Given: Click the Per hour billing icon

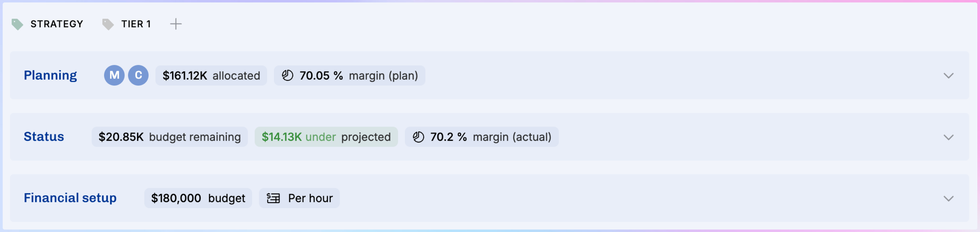Looking at the screenshot, I should (273, 198).
